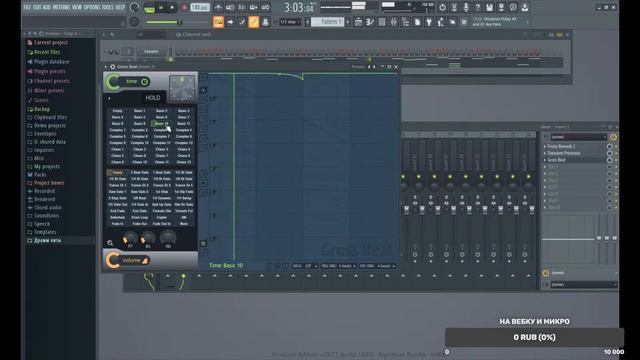Toggle the loop recording icon

coord(265,7)
